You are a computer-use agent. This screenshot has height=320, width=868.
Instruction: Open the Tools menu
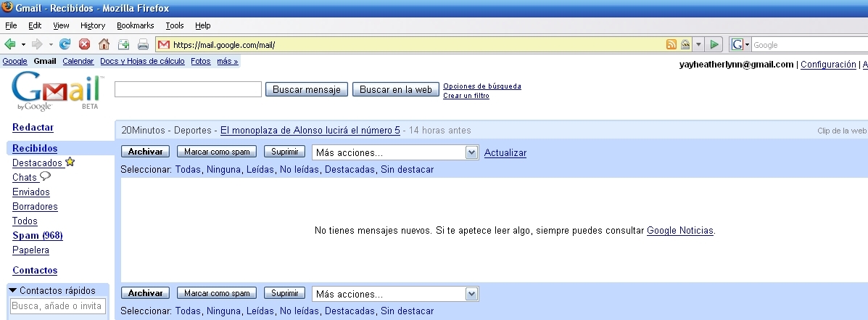click(174, 25)
